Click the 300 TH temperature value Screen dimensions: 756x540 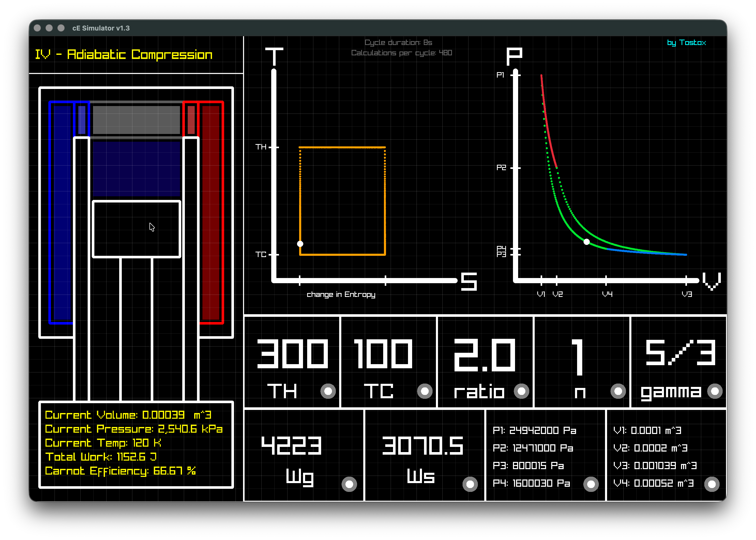293,354
